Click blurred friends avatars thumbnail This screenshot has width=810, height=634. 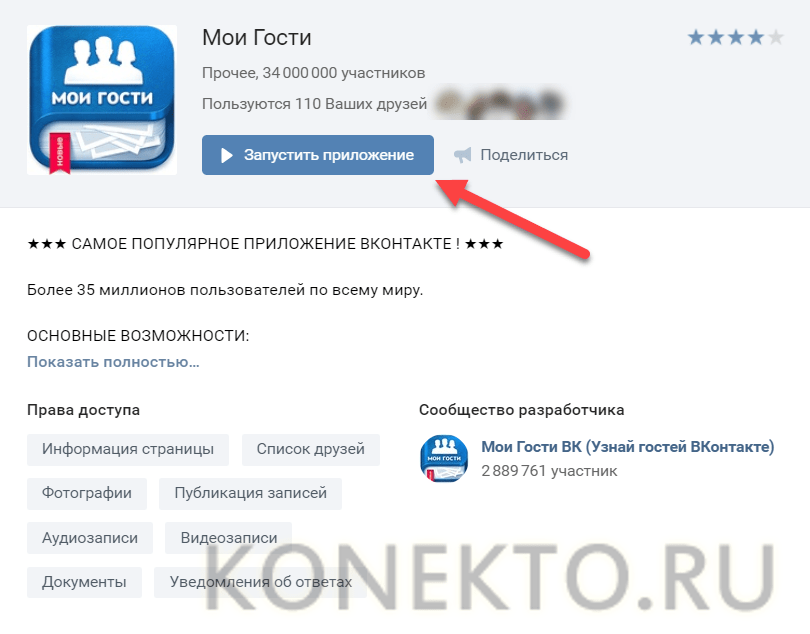click(500, 102)
